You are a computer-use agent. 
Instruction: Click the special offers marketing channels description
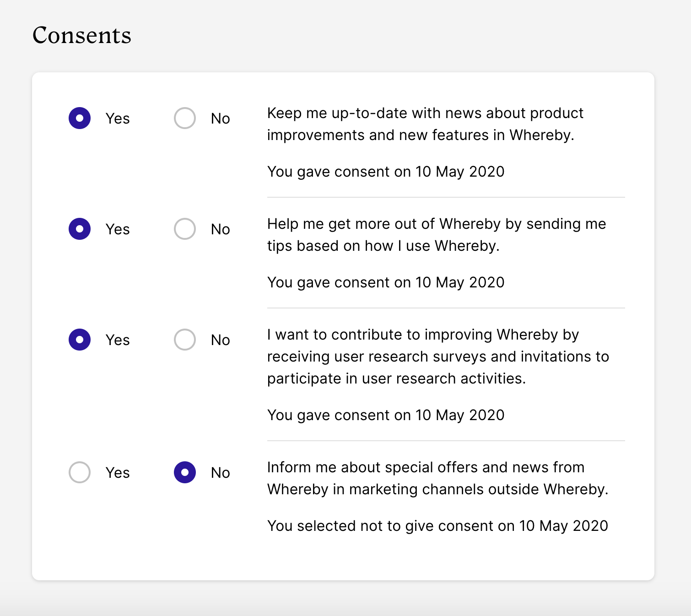(437, 478)
